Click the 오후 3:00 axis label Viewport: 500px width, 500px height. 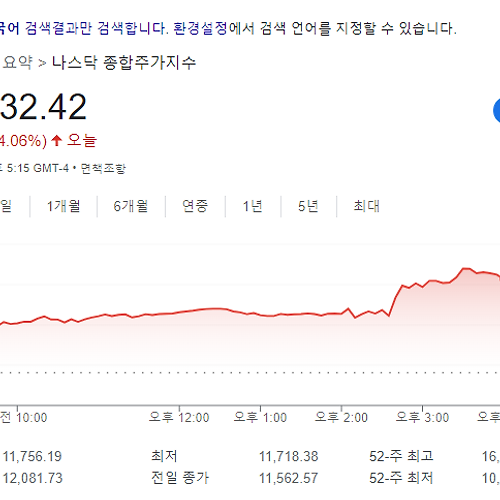coord(422,417)
